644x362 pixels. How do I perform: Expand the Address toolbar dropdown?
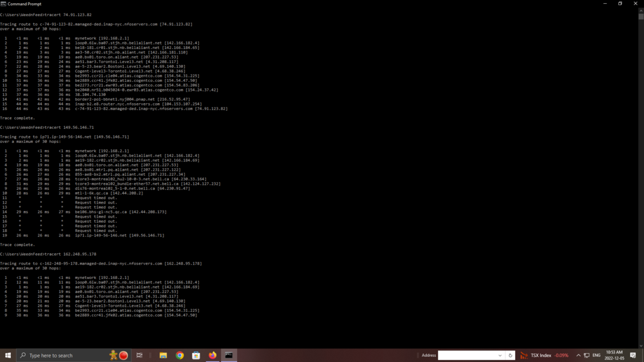coord(500,356)
